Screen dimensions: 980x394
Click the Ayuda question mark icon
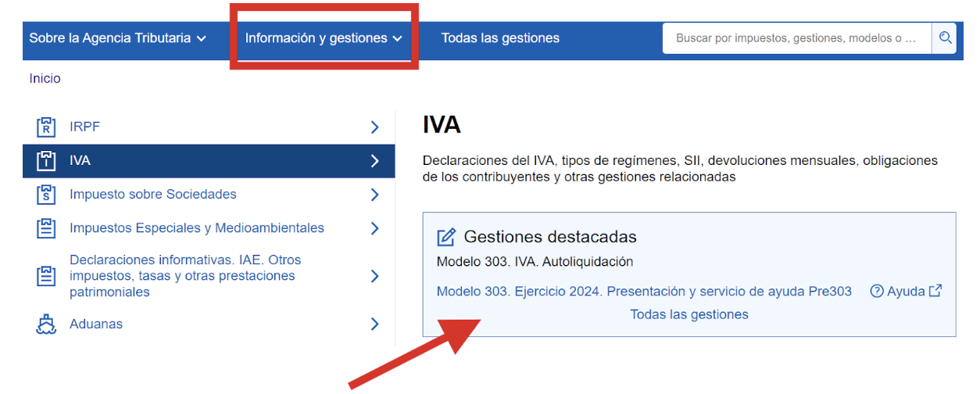click(877, 292)
